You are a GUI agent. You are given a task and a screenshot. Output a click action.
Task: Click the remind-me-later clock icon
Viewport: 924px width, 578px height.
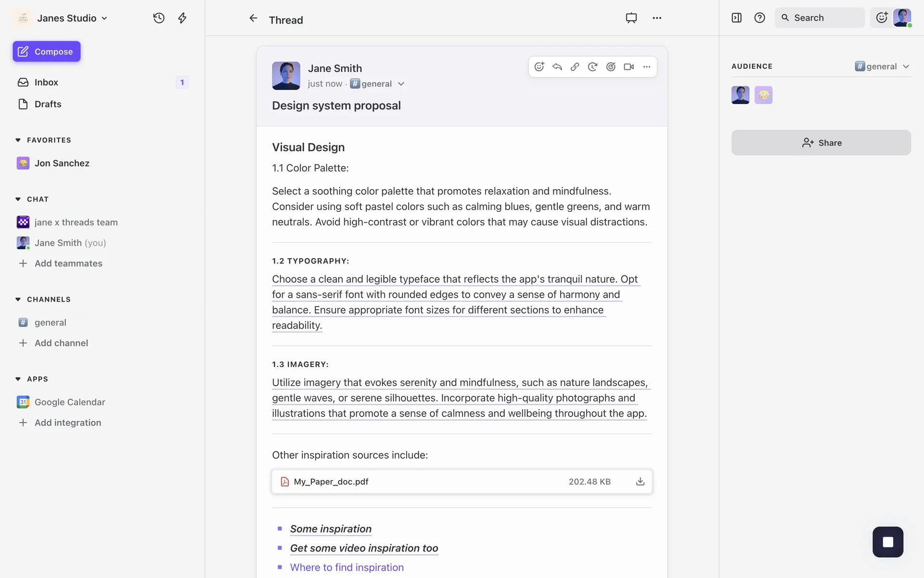592,67
